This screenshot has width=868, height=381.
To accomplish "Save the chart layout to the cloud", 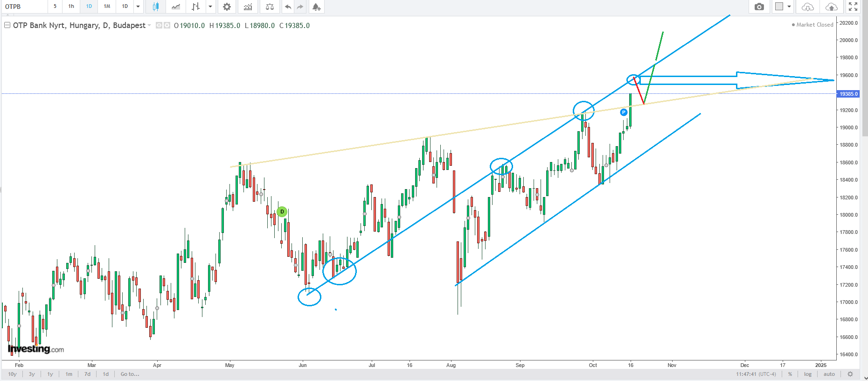I will coord(831,7).
